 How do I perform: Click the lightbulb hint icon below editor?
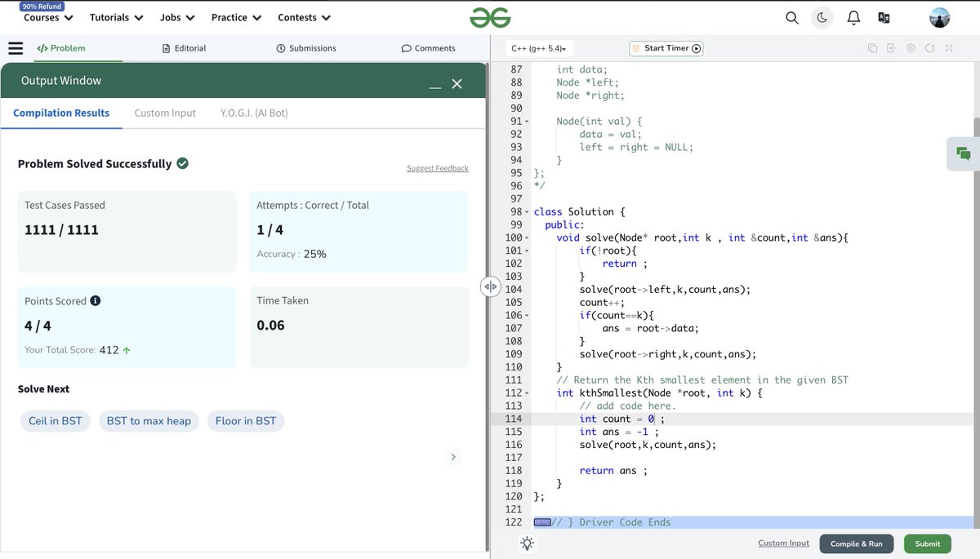[528, 543]
